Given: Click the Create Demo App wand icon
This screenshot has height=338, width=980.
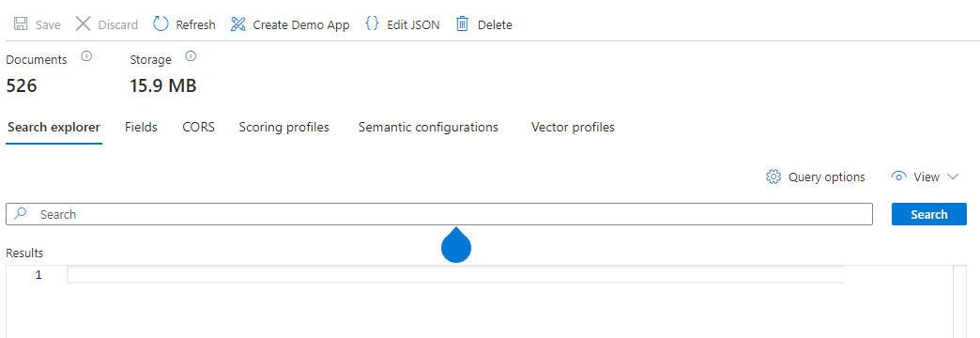Looking at the screenshot, I should pyautogui.click(x=238, y=24).
